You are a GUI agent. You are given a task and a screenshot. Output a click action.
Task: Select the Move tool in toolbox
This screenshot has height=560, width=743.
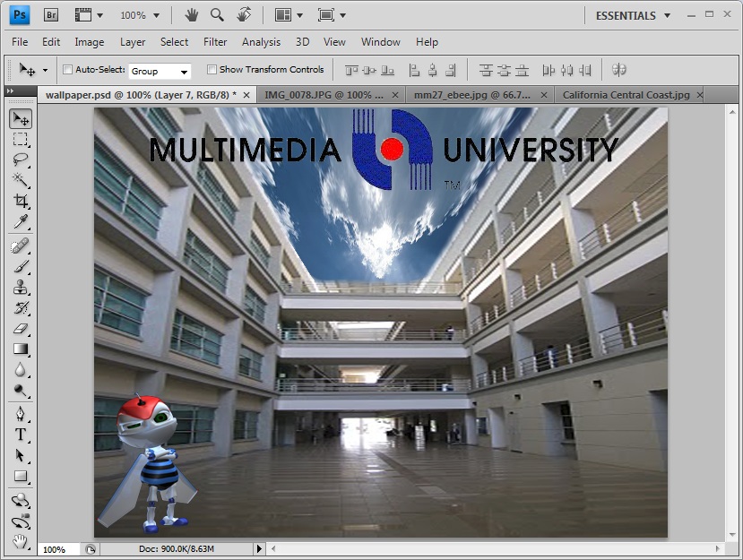21,118
